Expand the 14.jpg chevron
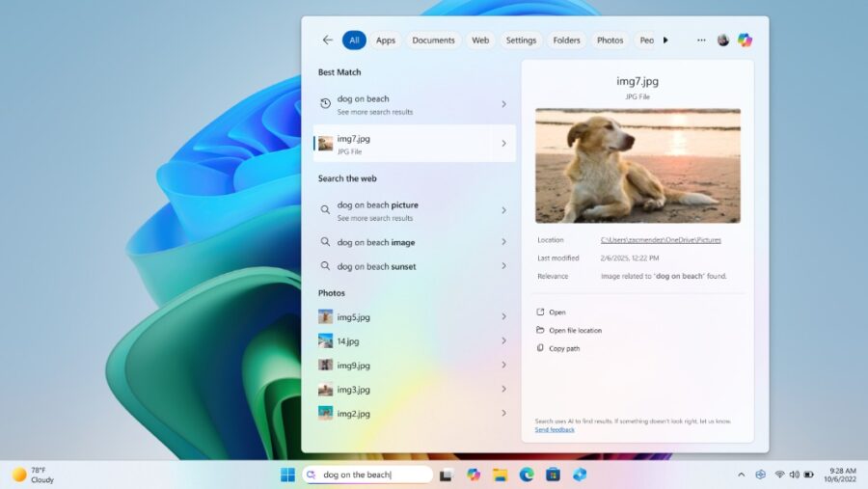 pyautogui.click(x=503, y=340)
